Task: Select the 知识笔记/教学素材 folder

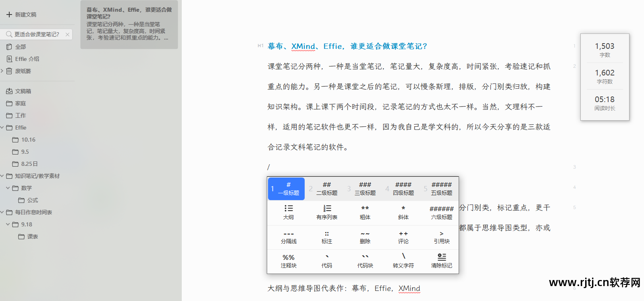Action: [37, 176]
